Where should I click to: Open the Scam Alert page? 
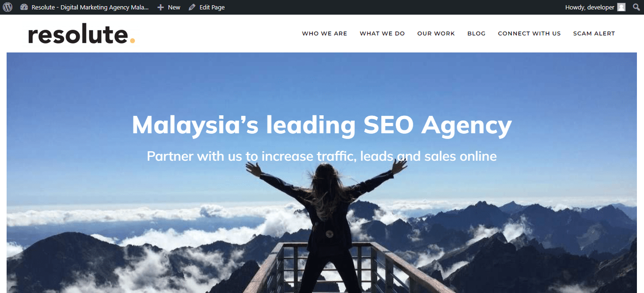(594, 34)
